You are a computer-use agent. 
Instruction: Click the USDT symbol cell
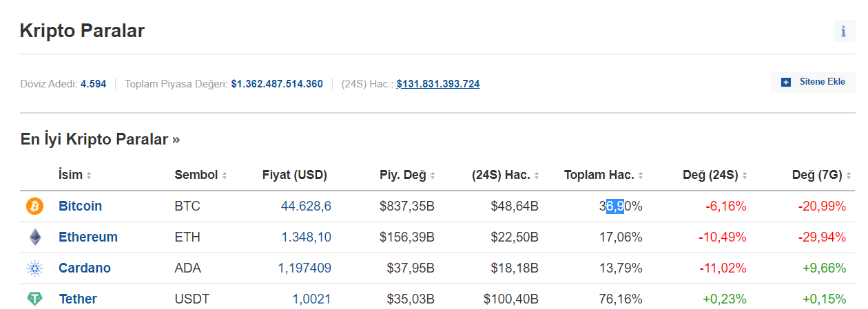pyautogui.click(x=192, y=299)
